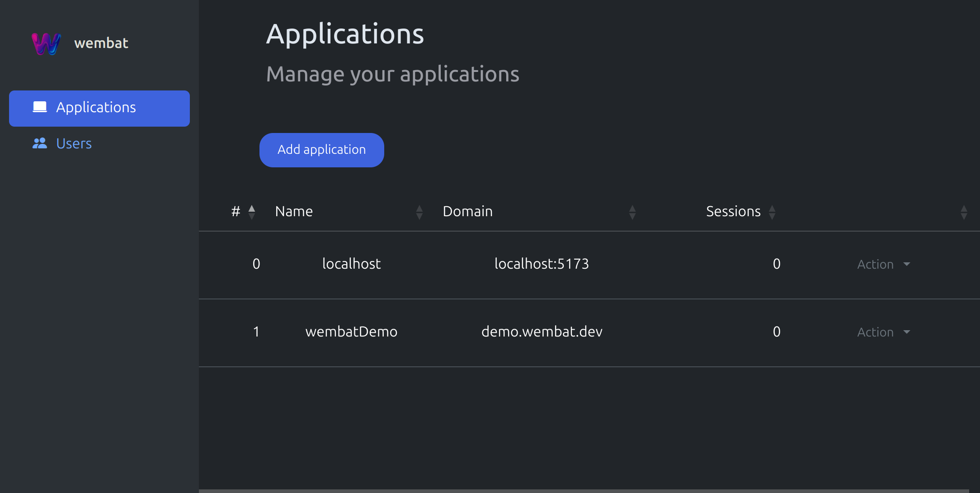Select the demo.wembat.dev domain cell
Screen dimensions: 980x493
coord(542,332)
